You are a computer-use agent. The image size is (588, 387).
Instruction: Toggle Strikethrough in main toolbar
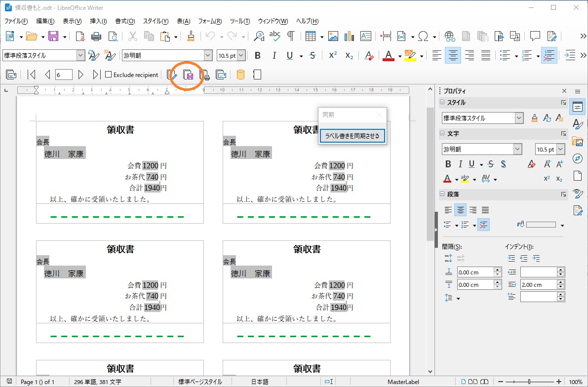pyautogui.click(x=313, y=55)
